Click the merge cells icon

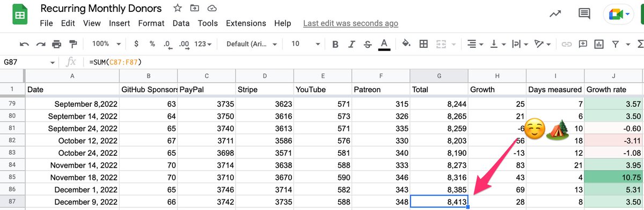442,44
